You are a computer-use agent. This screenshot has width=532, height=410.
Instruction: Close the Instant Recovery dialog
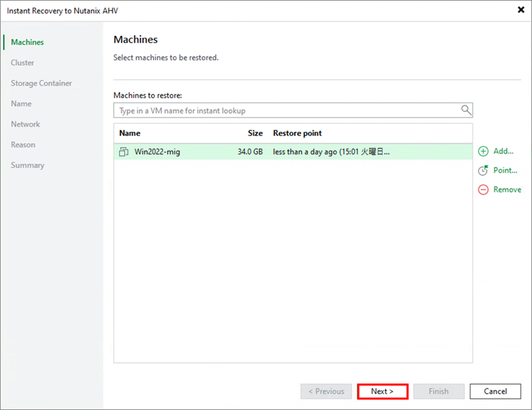tap(521, 10)
